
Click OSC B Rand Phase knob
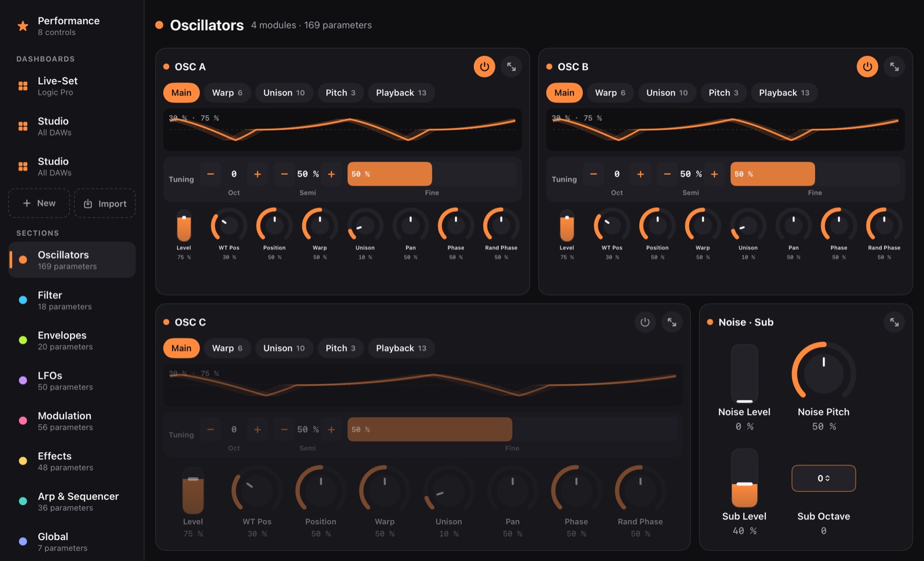[x=884, y=226]
